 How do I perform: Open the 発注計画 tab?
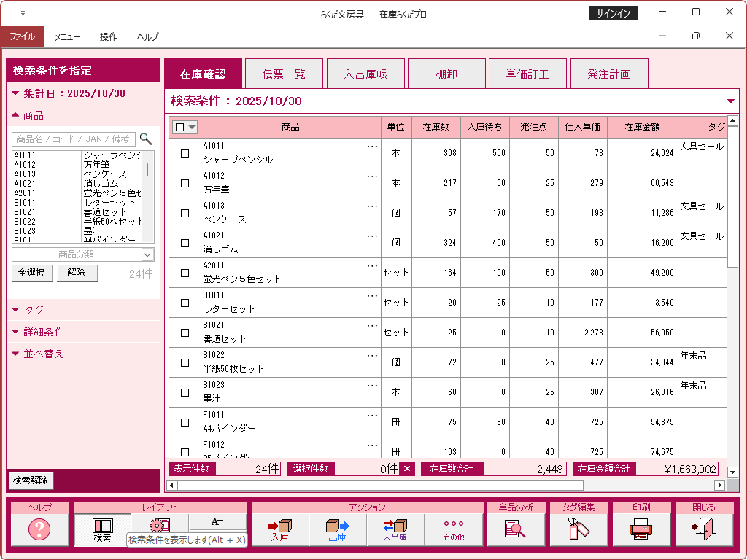click(x=609, y=74)
